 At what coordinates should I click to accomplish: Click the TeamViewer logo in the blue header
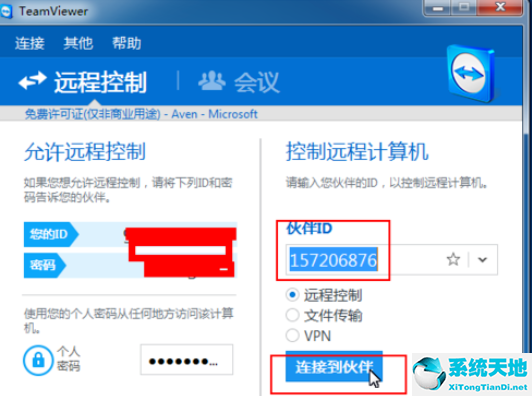(472, 74)
